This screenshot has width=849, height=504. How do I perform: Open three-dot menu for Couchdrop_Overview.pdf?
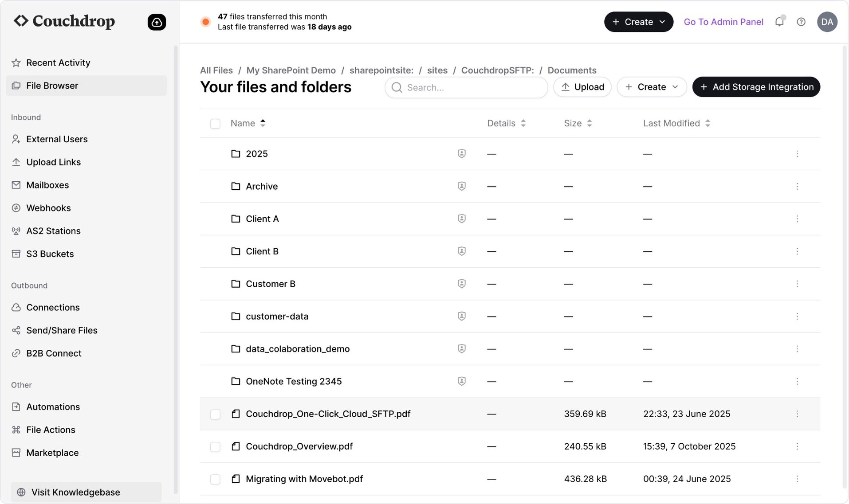pyautogui.click(x=797, y=446)
